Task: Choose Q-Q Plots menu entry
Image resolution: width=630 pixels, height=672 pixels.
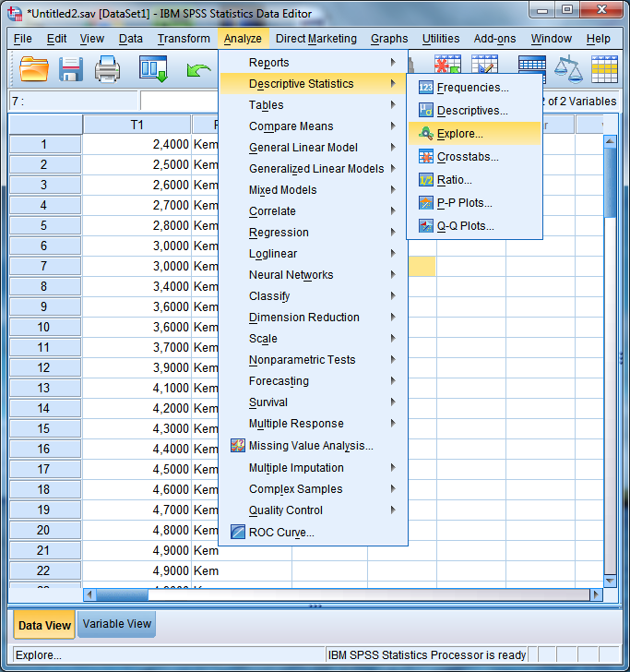Action: tap(465, 226)
